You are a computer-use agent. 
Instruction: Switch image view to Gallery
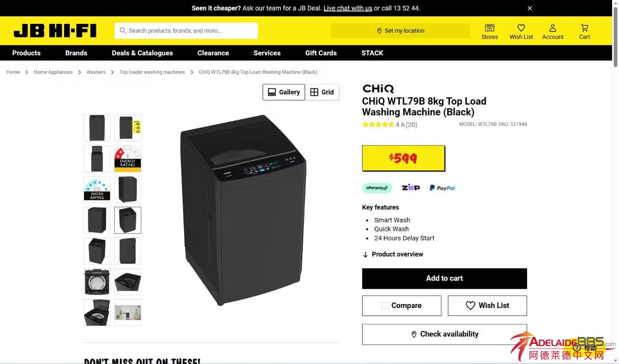click(x=284, y=92)
